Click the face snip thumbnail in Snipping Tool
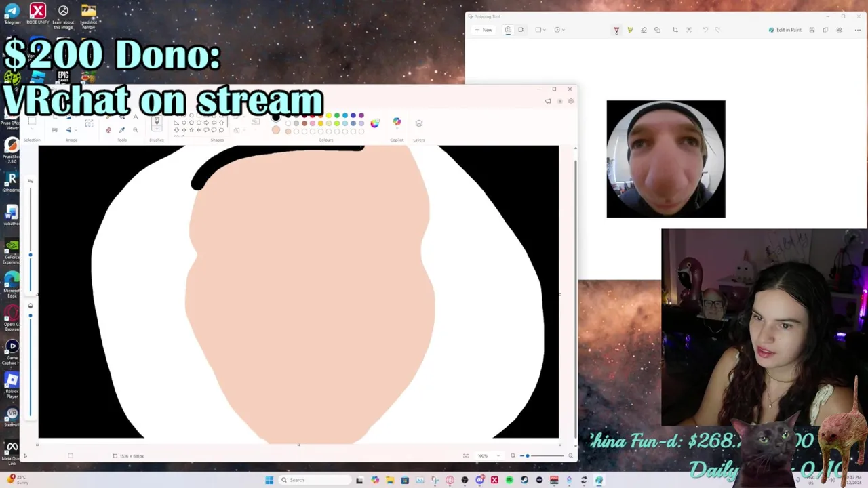 pos(666,159)
